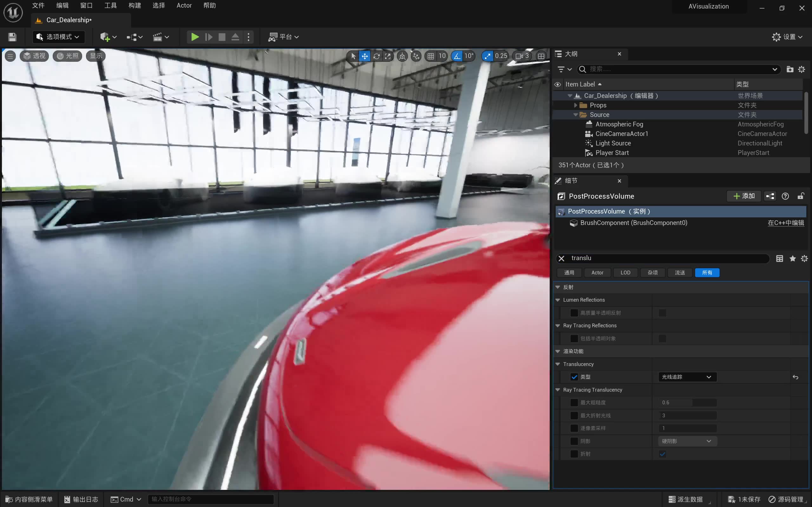
Task: Open the 光线追踪 translucency type dropdown
Action: click(x=687, y=377)
